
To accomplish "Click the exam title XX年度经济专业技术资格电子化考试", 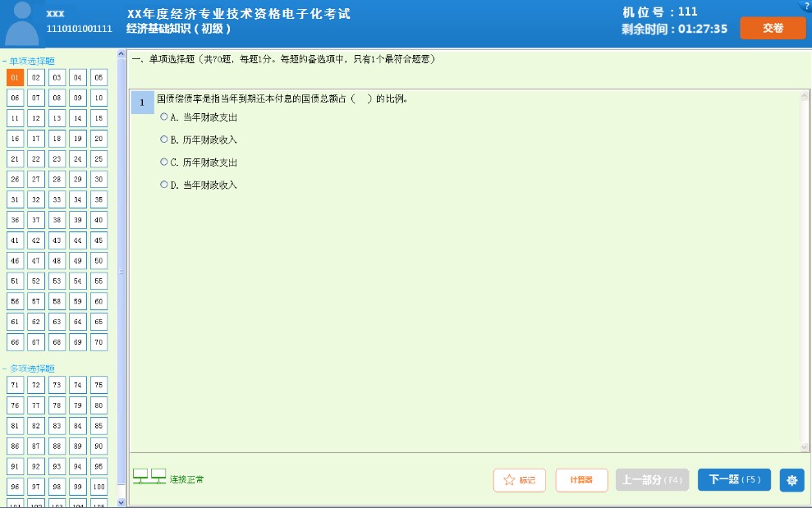I will point(239,13).
